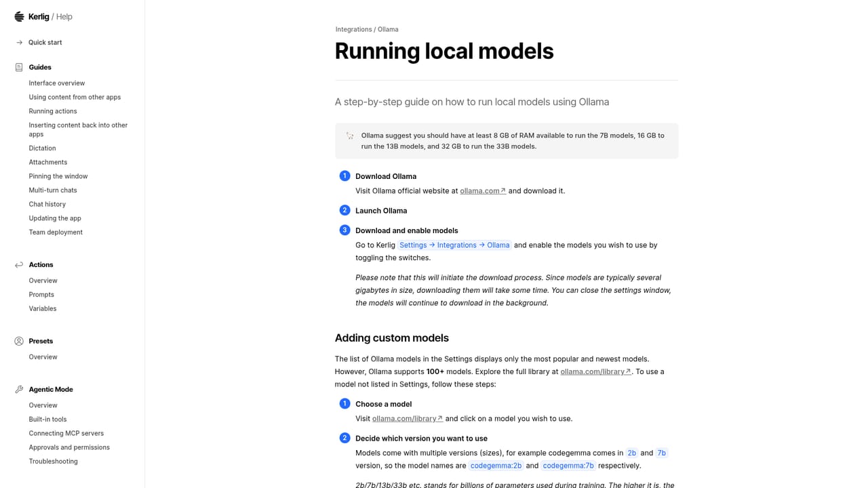The height and width of the screenshot is (488, 868).
Task: Click the Quick start arrow icon
Action: pyautogui.click(x=19, y=42)
